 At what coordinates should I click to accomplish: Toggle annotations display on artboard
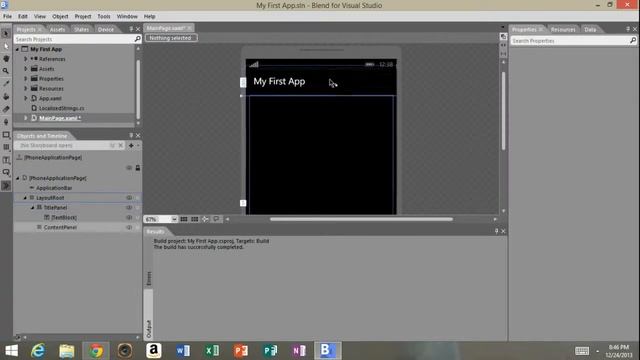click(216, 219)
